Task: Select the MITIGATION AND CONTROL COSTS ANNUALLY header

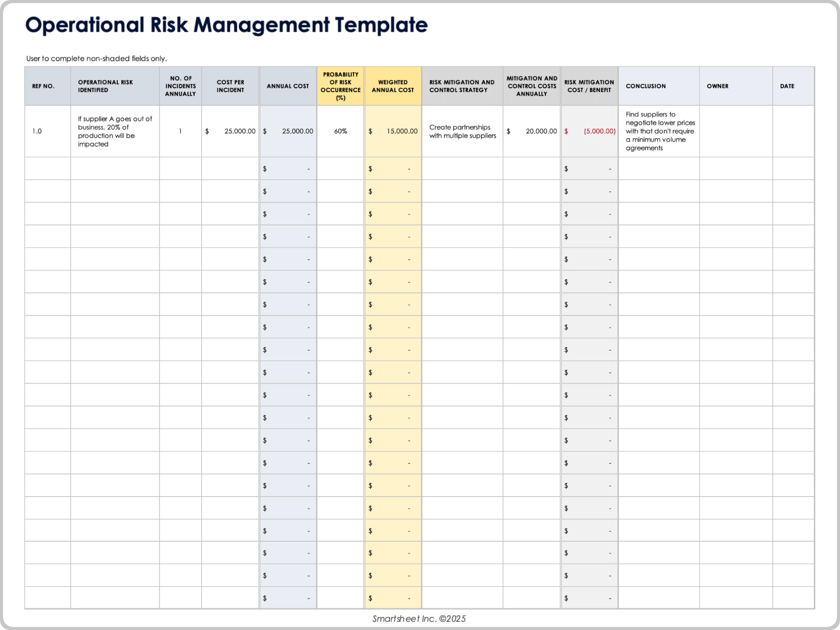Action: (x=531, y=86)
